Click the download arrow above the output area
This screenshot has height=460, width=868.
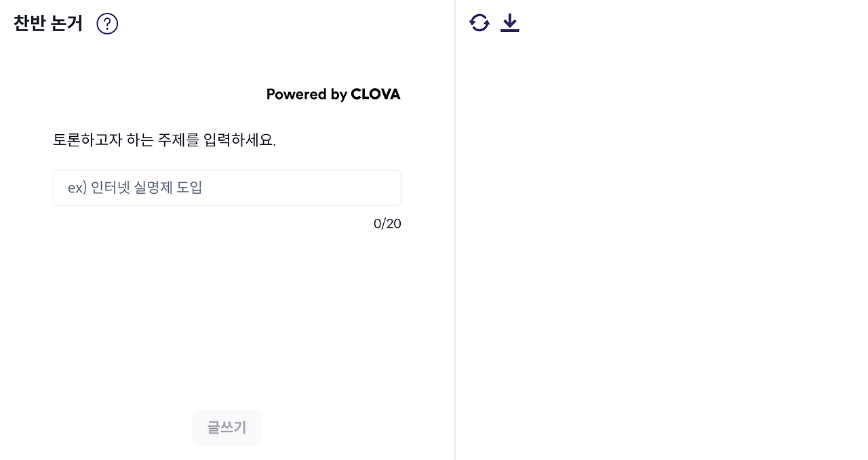[509, 22]
